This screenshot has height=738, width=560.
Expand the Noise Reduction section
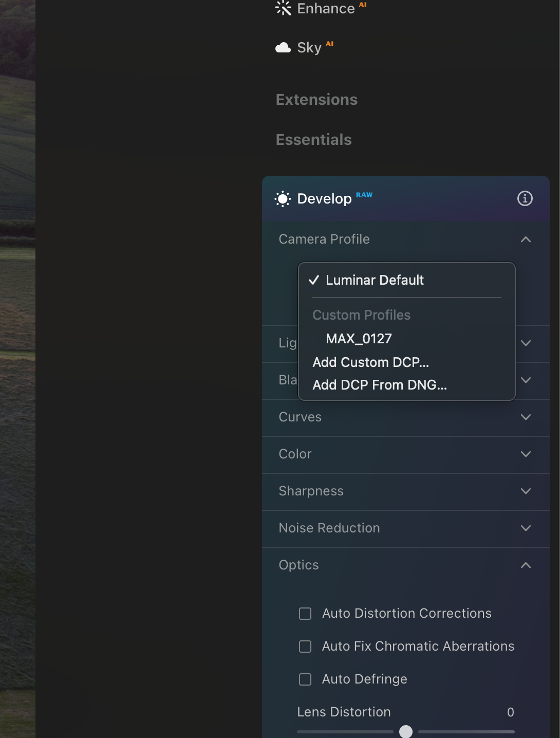click(406, 528)
